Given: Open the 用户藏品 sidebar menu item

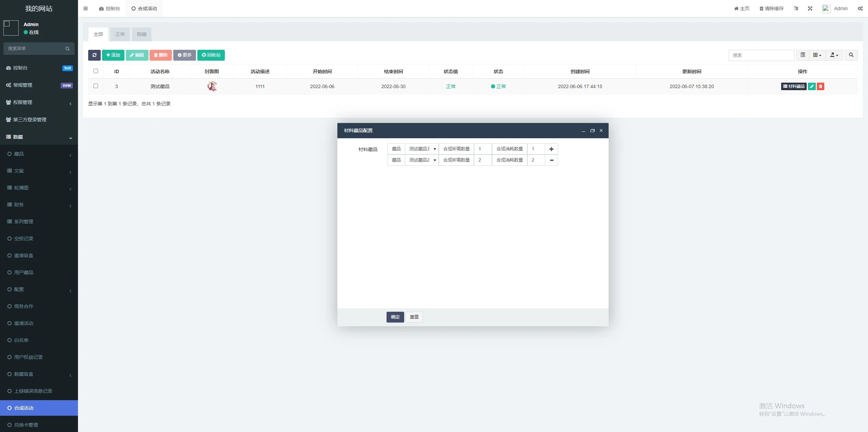Looking at the screenshot, I should (x=24, y=272).
